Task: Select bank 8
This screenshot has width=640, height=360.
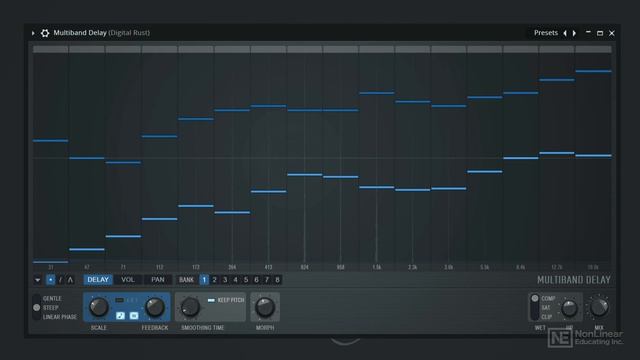Action: [277, 280]
